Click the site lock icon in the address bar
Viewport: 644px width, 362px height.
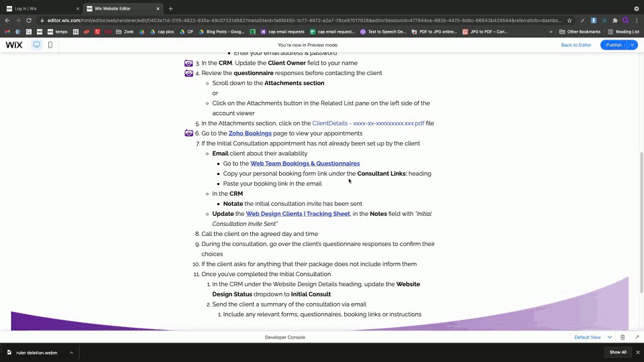point(42,20)
